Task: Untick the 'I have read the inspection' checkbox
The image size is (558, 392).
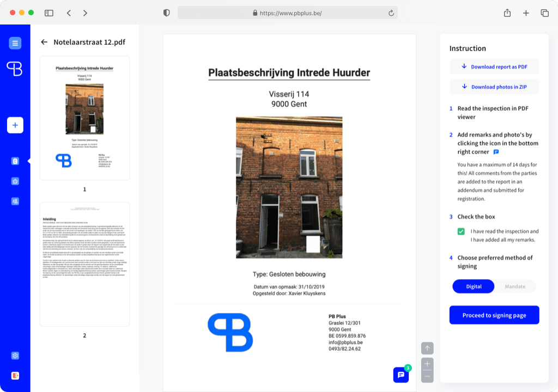Action: click(x=461, y=231)
